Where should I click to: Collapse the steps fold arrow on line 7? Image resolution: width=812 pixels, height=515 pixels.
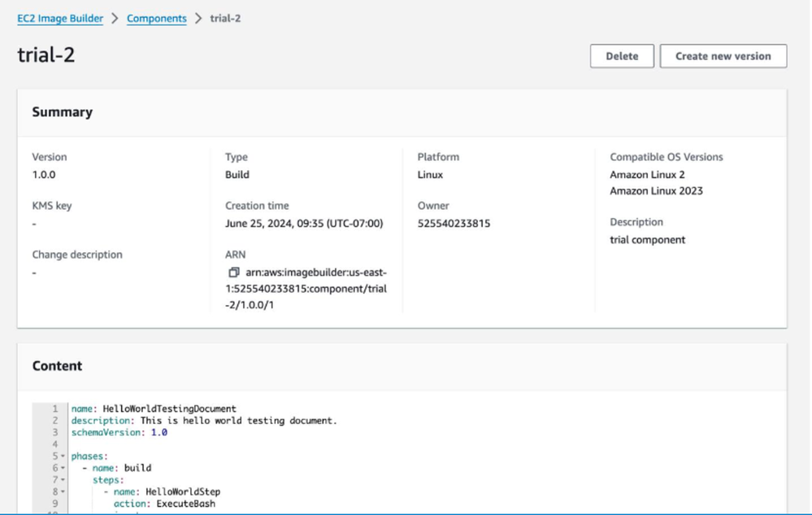point(63,480)
